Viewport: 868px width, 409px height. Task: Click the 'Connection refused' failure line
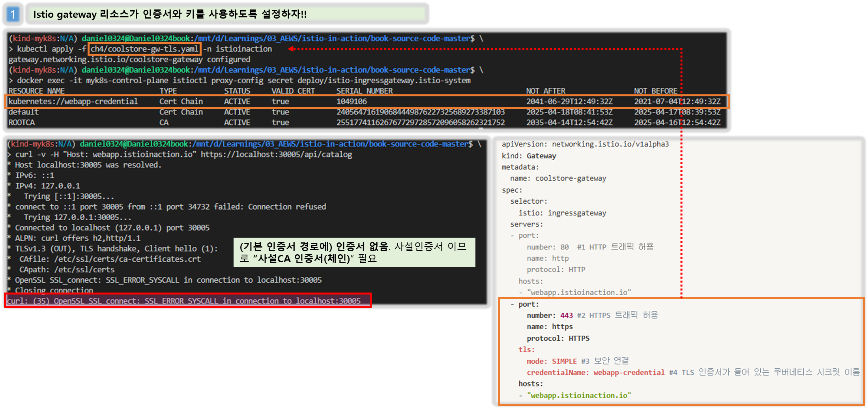tap(166, 207)
